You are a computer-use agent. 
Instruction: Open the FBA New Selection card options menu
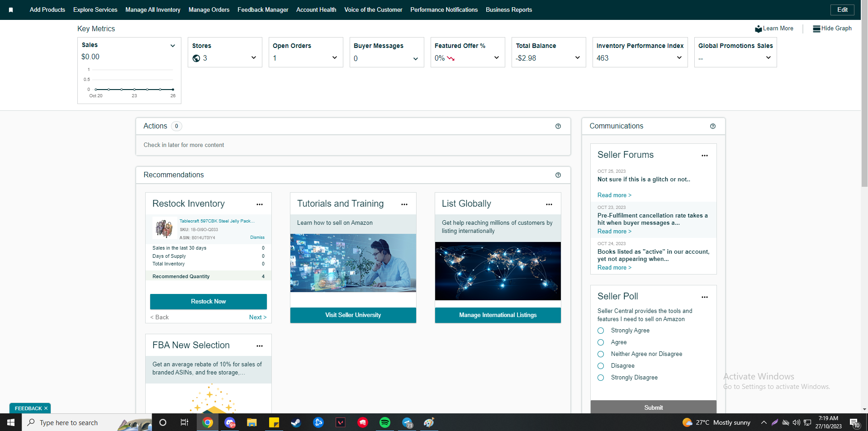(260, 346)
